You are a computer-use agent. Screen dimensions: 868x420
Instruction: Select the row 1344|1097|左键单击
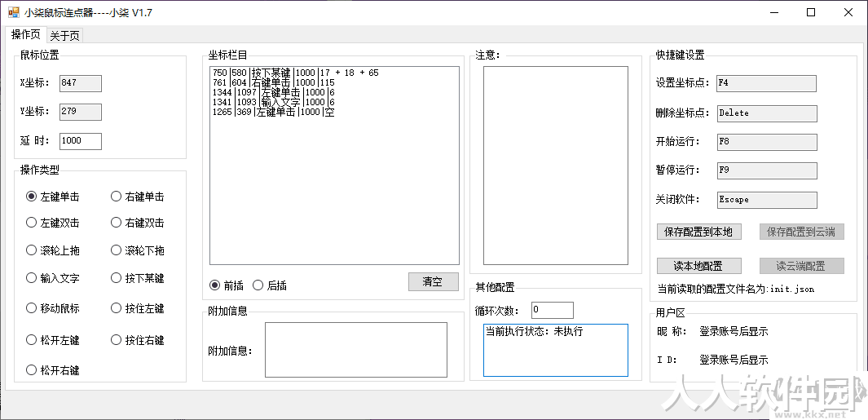334,92
